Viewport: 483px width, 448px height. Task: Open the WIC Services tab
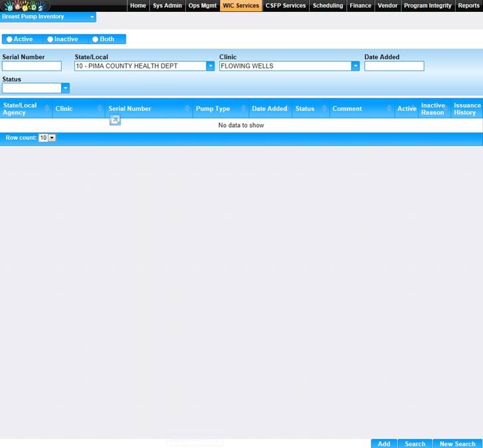coord(241,5)
